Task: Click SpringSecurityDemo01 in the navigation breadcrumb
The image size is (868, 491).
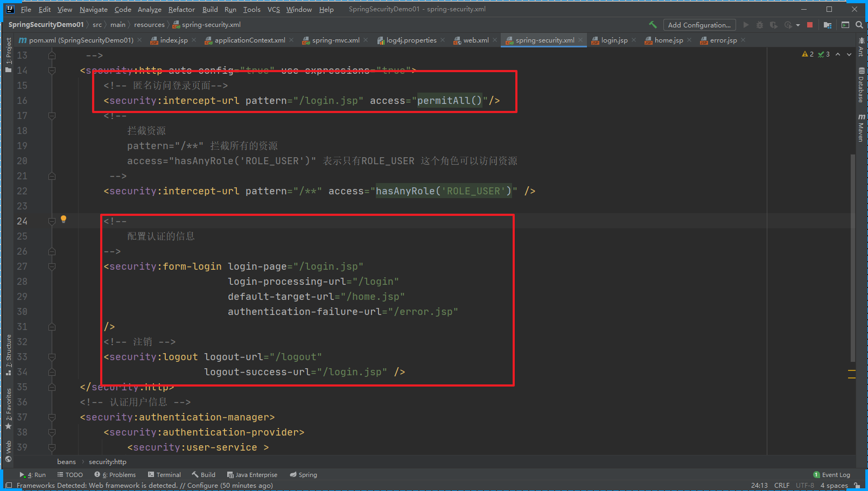Action: pyautogui.click(x=46, y=25)
